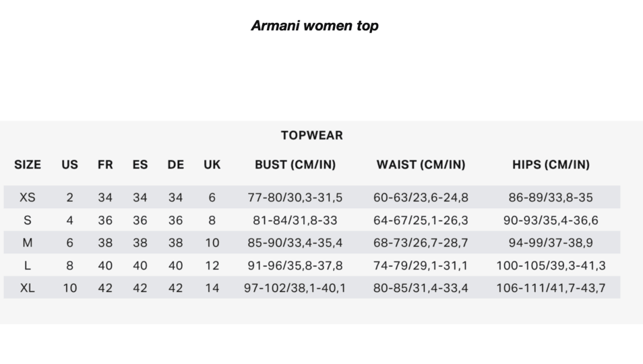Select the ES column header
This screenshot has width=643, height=364.
point(140,164)
